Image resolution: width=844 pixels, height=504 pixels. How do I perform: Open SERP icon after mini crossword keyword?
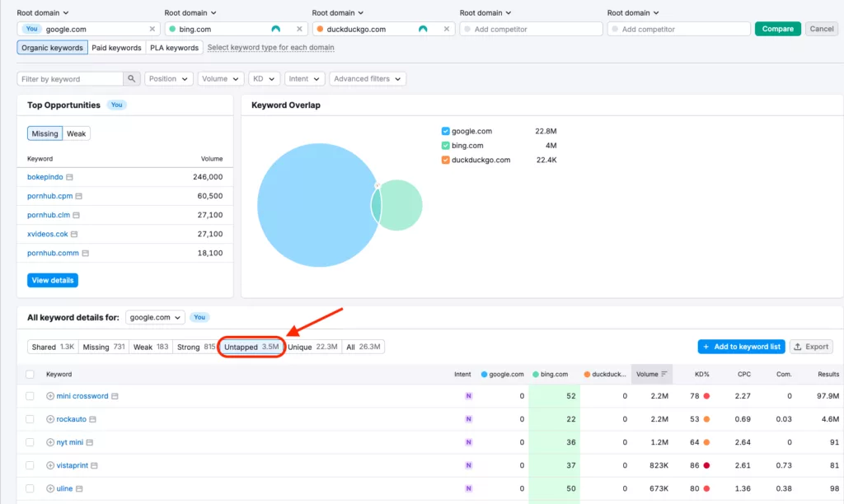point(115,396)
